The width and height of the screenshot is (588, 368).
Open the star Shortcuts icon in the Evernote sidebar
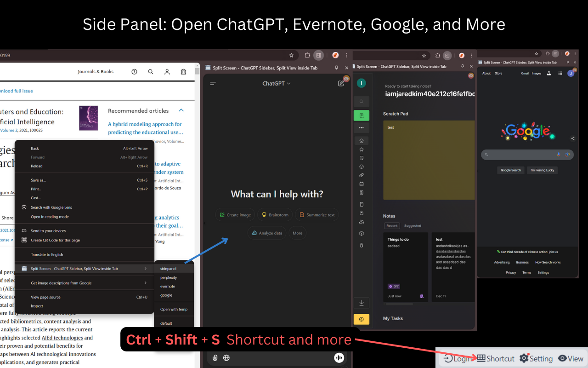362,149
